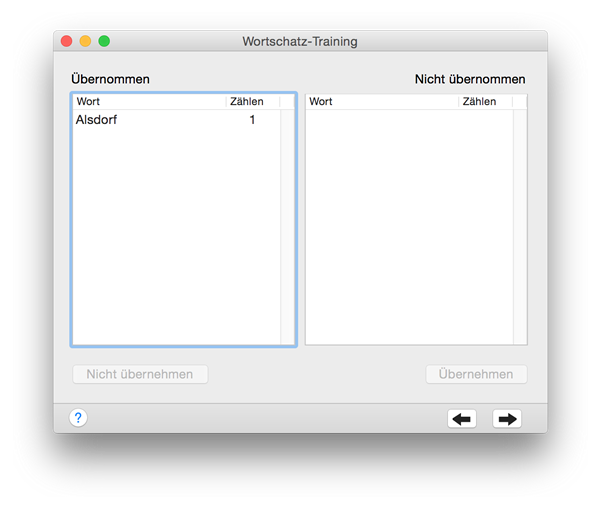The image size is (600, 508).
Task: Click the Nicht übernehmen button
Action: coord(140,374)
